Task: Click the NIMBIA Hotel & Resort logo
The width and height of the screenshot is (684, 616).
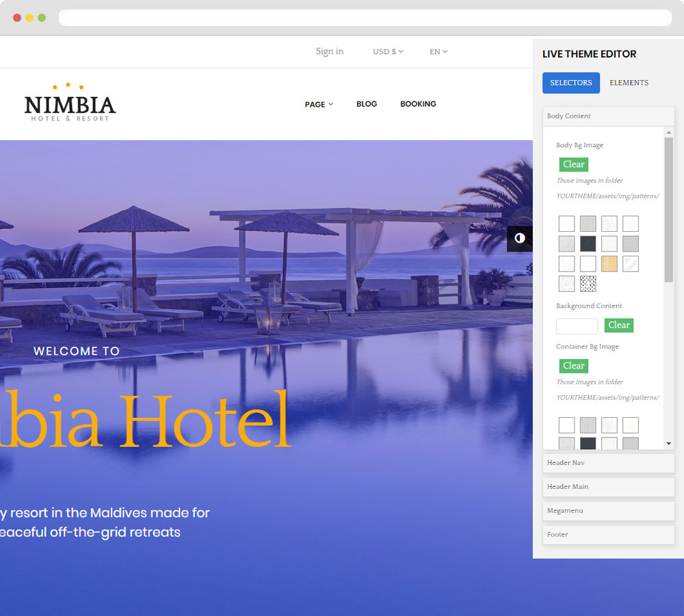Action: [x=70, y=103]
